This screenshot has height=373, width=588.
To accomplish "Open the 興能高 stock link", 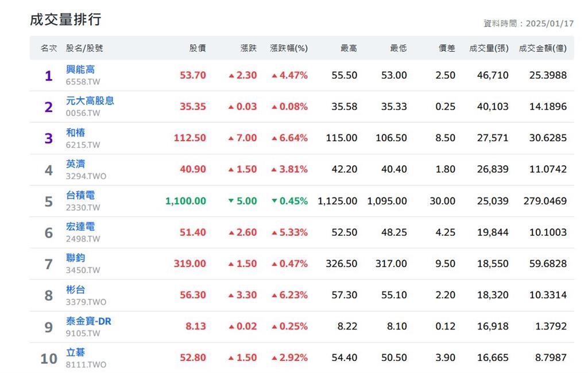I will (80, 69).
